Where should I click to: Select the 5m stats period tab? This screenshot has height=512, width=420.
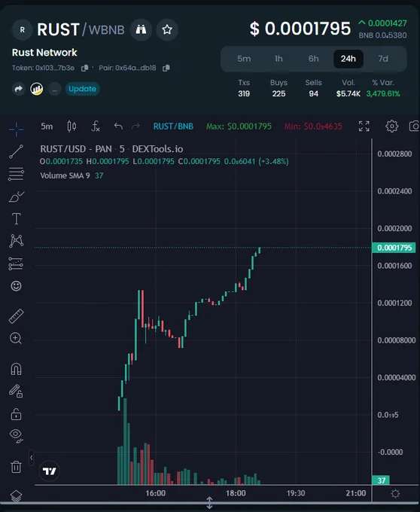(x=244, y=59)
